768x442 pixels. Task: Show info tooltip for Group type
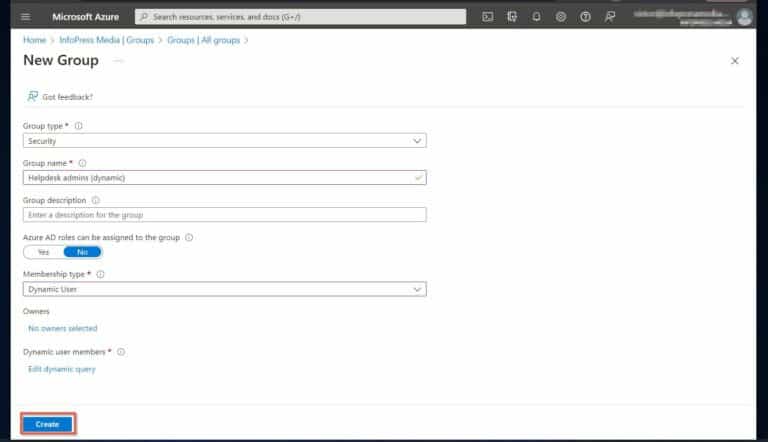point(78,126)
